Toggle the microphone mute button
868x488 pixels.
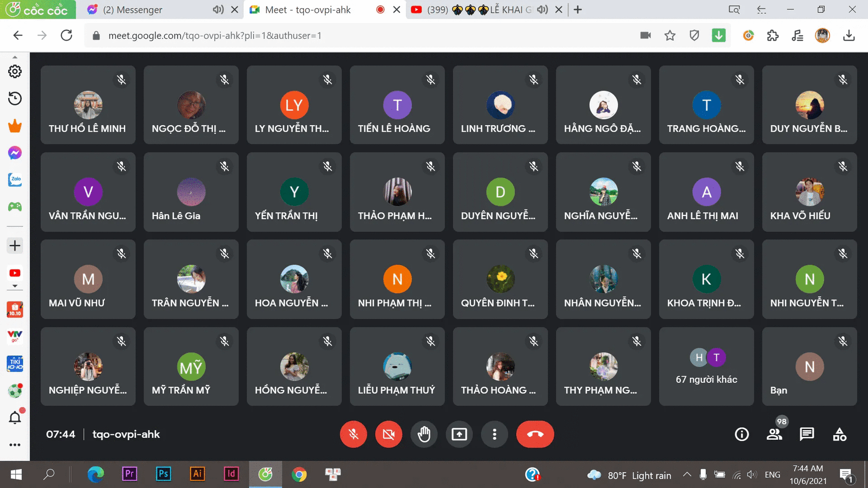pos(353,434)
